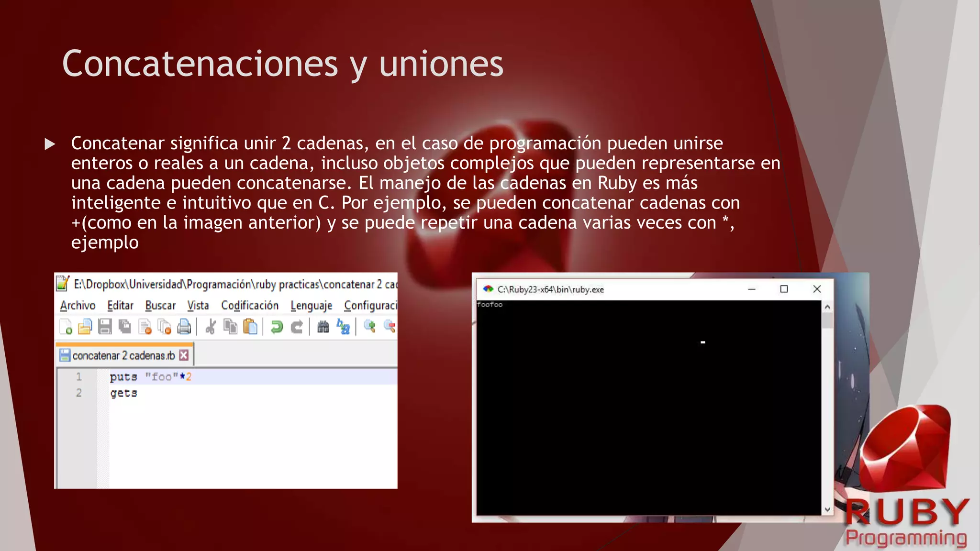The width and height of the screenshot is (980, 551).
Task: Click the Zoom In magnifier icon
Action: [369, 327]
